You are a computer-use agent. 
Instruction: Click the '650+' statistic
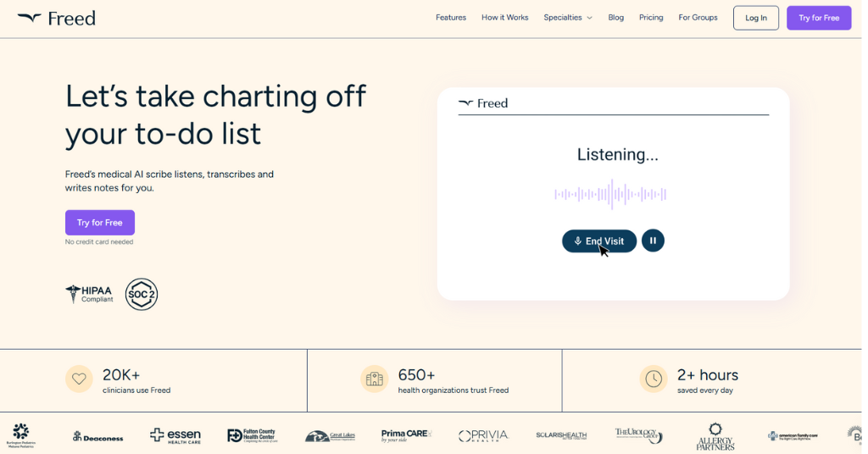416,375
